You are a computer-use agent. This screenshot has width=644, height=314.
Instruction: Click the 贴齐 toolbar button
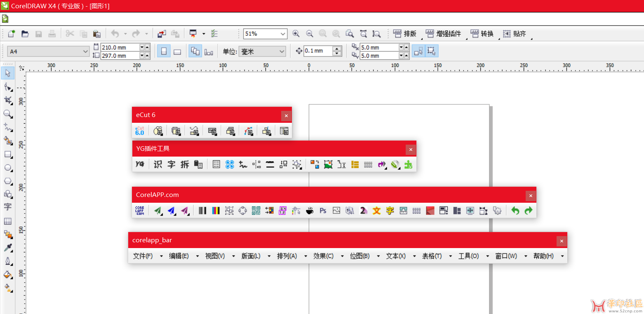[x=515, y=34]
